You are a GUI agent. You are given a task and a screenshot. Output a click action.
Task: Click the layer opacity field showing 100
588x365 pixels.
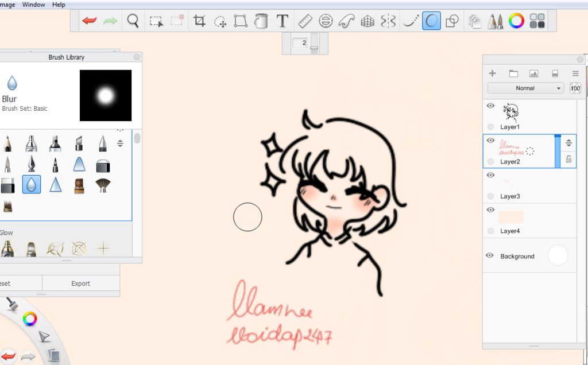tap(575, 88)
